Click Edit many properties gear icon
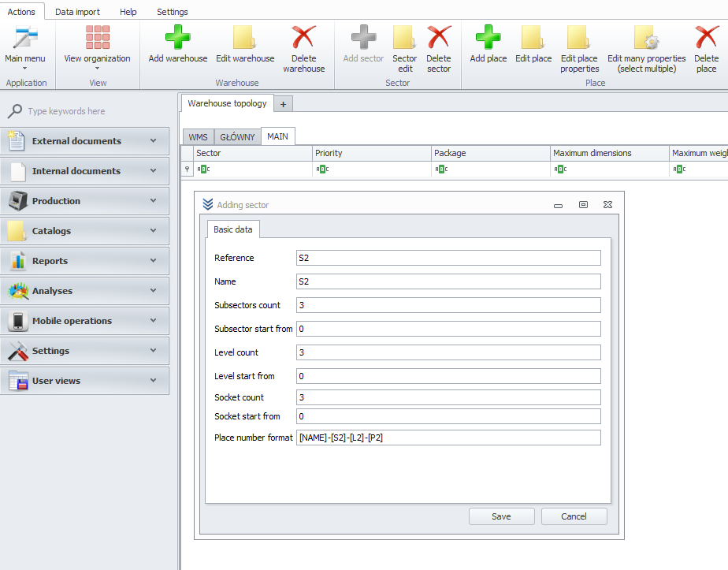 (646, 37)
